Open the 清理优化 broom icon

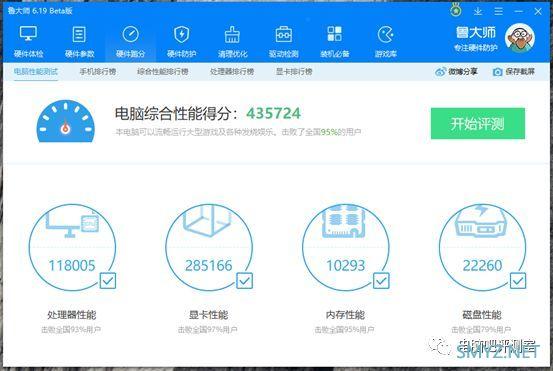(x=232, y=34)
